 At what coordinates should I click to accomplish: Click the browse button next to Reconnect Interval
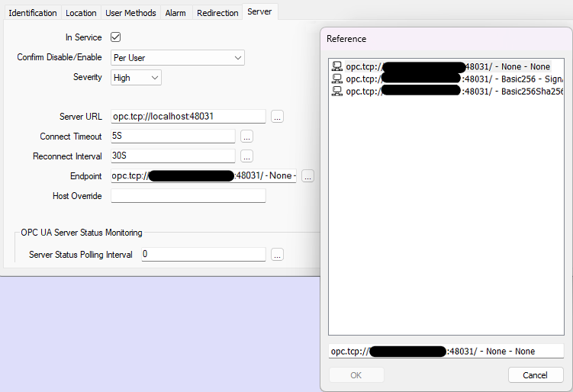pos(246,156)
